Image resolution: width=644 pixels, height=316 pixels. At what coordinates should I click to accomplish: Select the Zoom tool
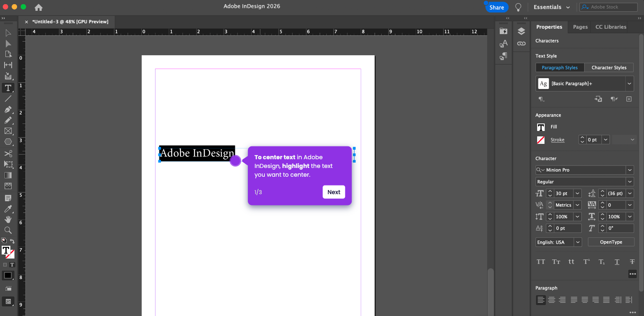[x=8, y=230]
